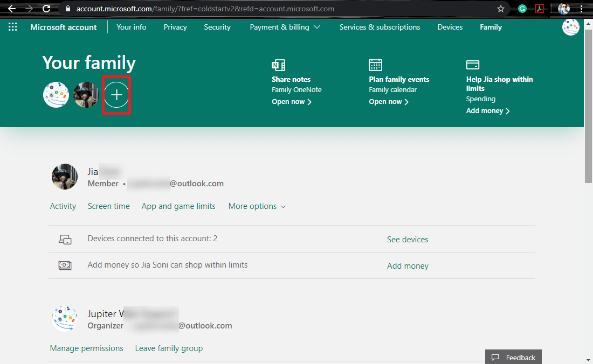Reload the page in the browser
The height and width of the screenshot is (364, 593).
[46, 9]
